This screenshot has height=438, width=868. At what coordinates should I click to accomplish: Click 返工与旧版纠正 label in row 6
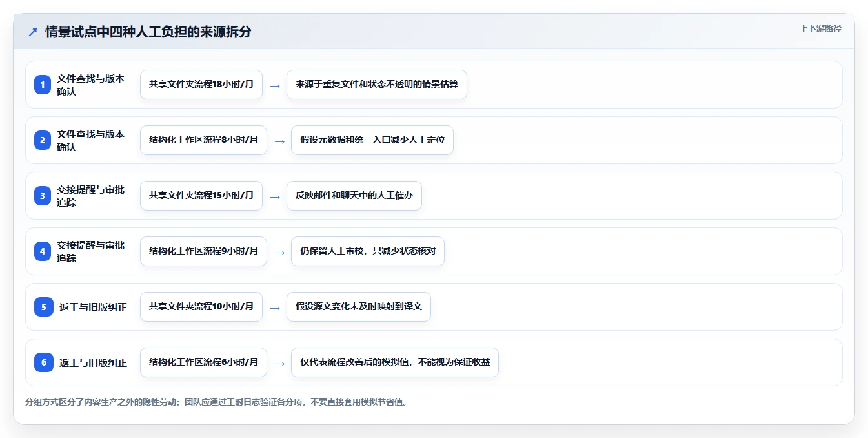pos(93,362)
